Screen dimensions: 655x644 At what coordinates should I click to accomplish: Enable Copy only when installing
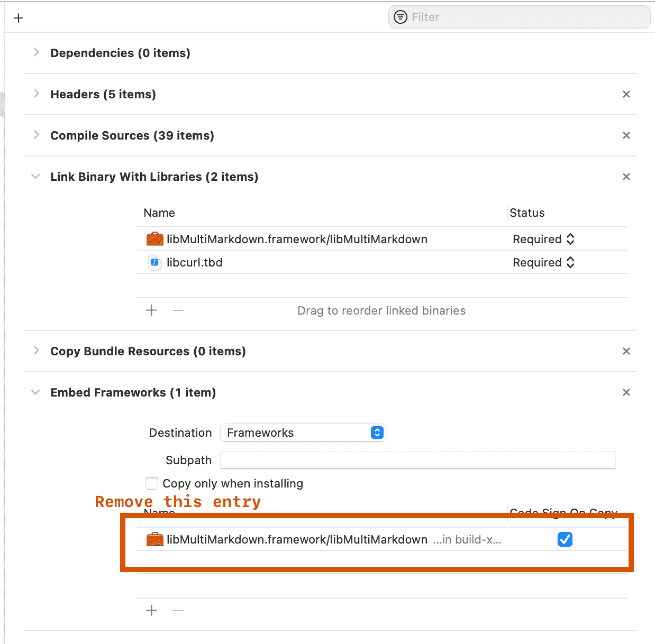pyautogui.click(x=152, y=483)
